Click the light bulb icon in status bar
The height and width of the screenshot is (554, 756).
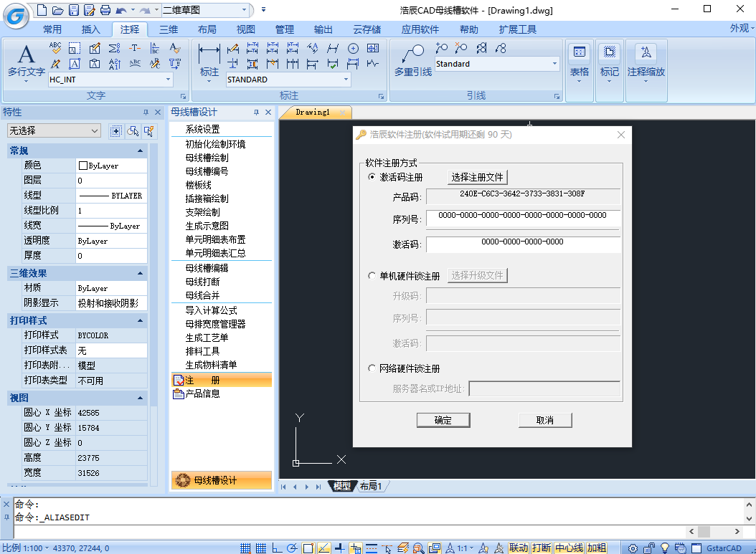tap(665, 548)
